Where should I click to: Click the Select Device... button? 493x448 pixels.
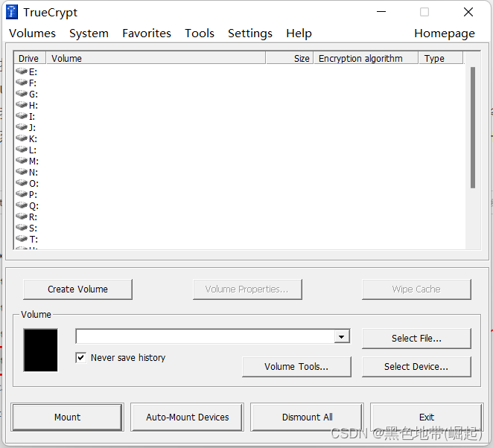coord(416,367)
